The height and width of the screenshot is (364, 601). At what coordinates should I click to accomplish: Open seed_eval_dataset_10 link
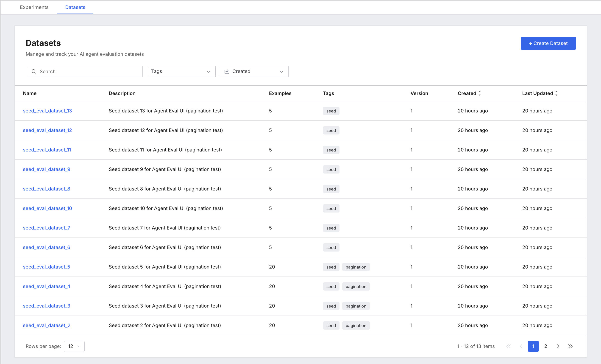(47, 208)
